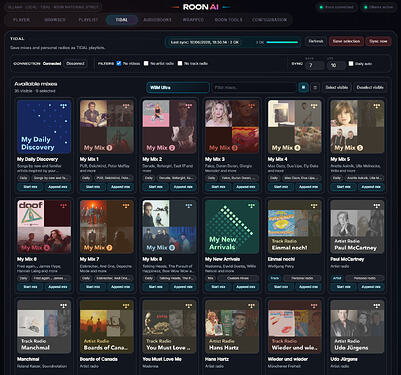Open the Player tab
401x375 pixels.
coord(21,20)
